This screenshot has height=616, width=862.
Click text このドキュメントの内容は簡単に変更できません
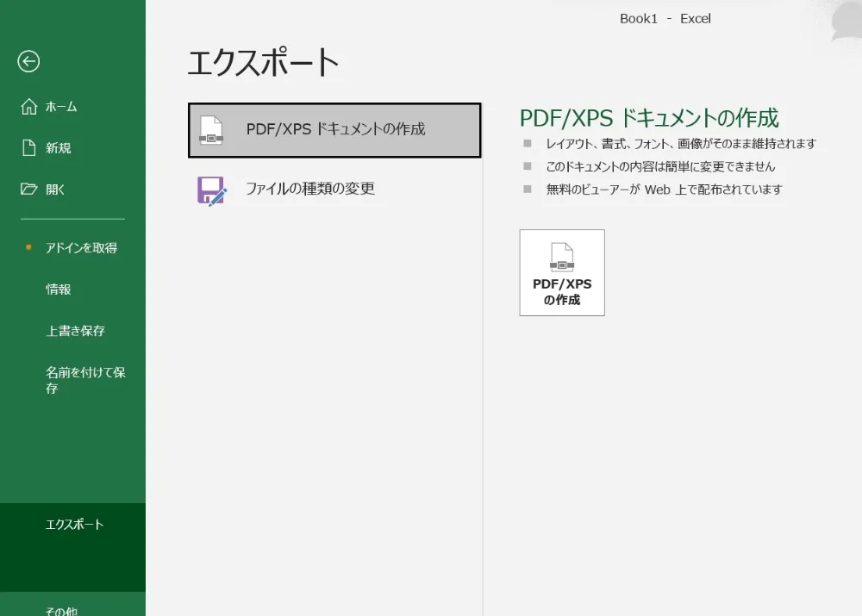[660, 166]
